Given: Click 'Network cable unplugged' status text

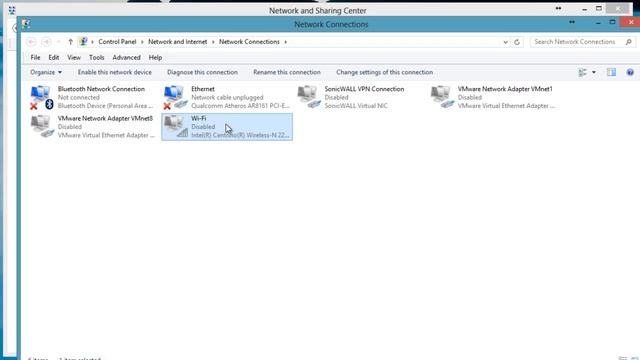Looking at the screenshot, I should [227, 97].
